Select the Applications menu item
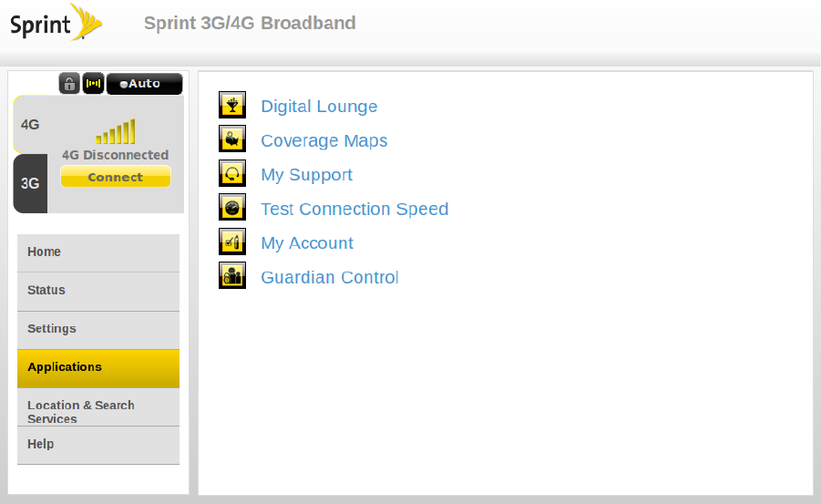 click(x=98, y=367)
